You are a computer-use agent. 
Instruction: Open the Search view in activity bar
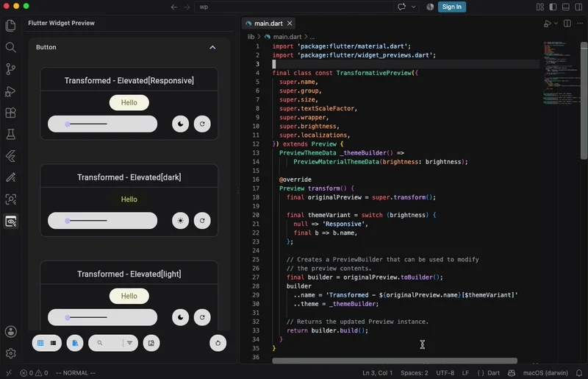(10, 47)
